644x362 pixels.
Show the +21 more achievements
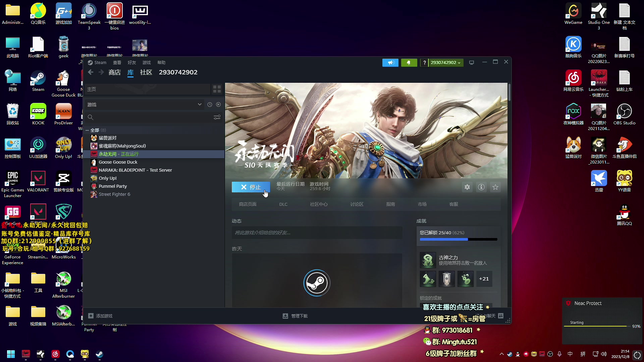[x=484, y=279]
